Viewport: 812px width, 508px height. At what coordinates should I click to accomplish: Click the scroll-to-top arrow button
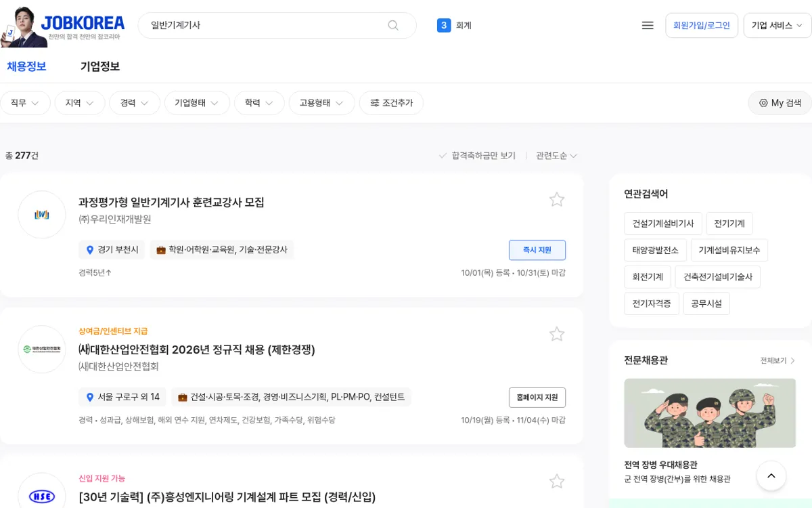pyautogui.click(x=771, y=476)
